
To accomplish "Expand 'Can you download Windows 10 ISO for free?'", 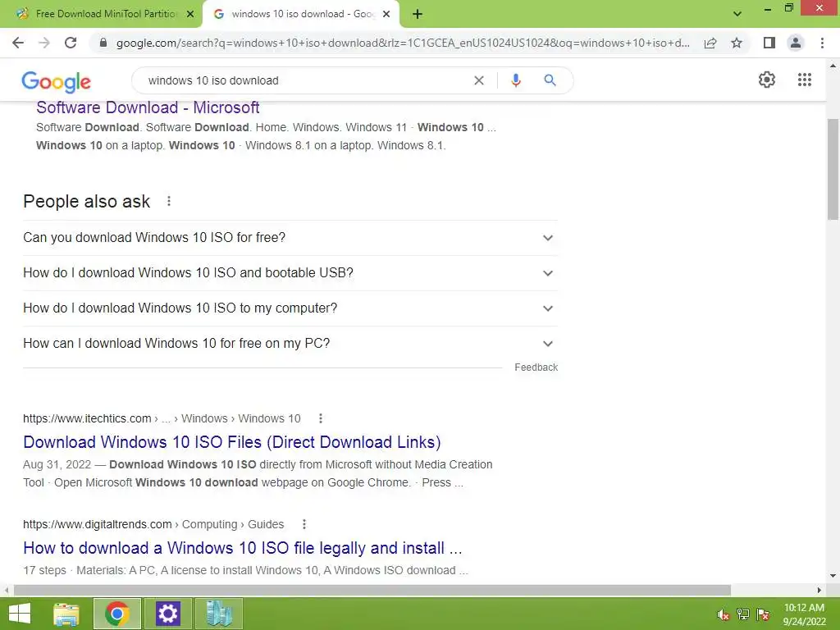I will click(x=290, y=237).
